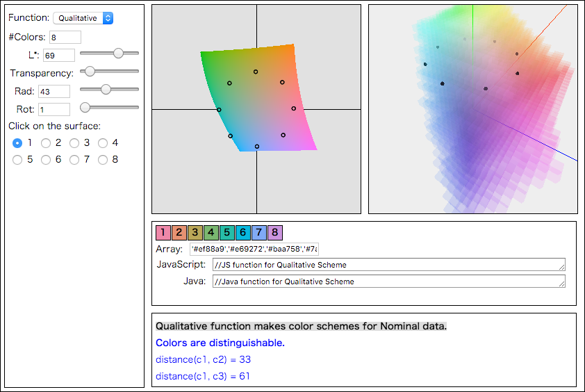Select radio button 5
Viewport: 585px width, 392px height.
click(17, 160)
